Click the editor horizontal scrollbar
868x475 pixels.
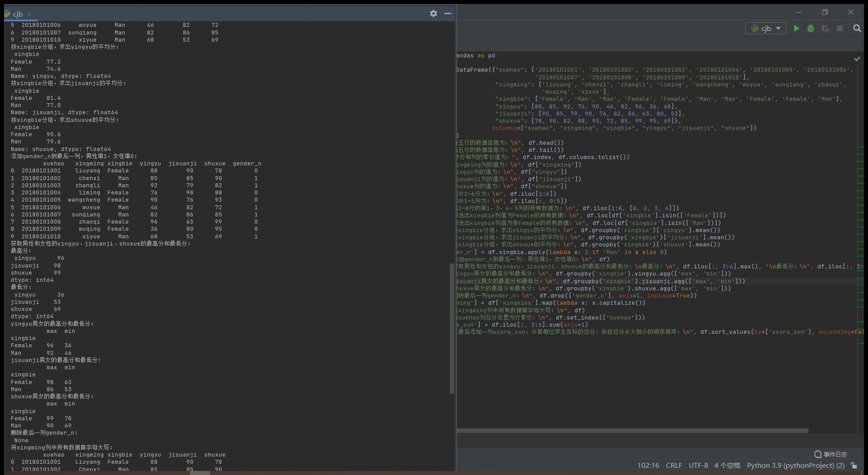point(632,431)
